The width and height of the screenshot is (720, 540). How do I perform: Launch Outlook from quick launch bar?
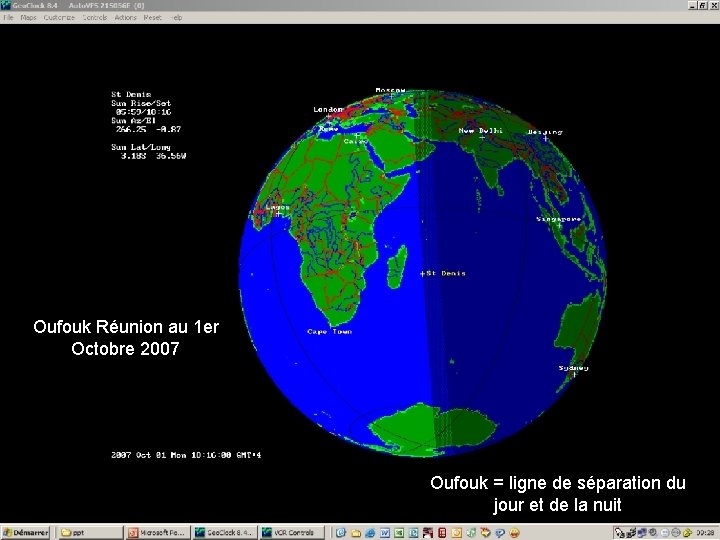341,533
